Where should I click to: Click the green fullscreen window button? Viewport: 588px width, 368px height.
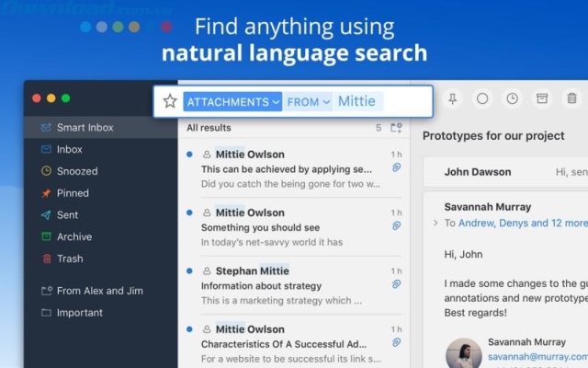click(x=65, y=98)
